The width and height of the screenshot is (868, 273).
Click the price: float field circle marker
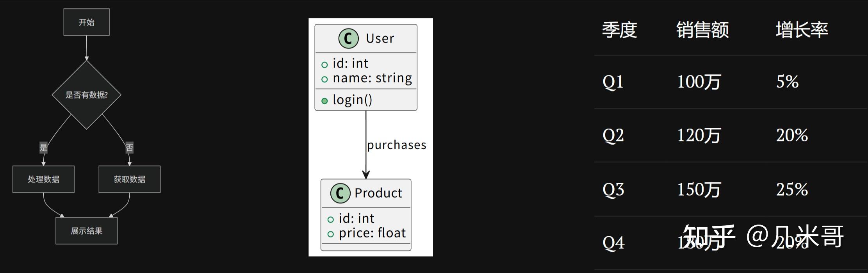coord(331,234)
